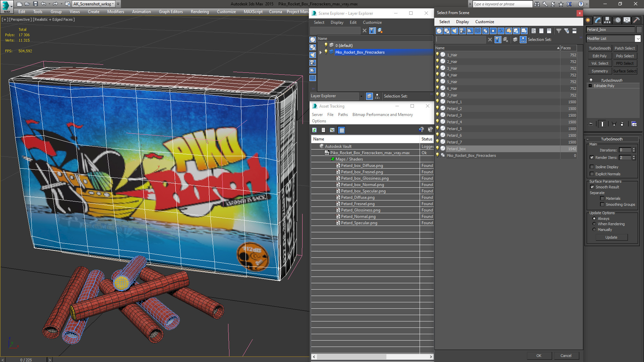Toggle Sort by Hierarchy icon in Select From Scene
644x362 pixels.
point(523,40)
